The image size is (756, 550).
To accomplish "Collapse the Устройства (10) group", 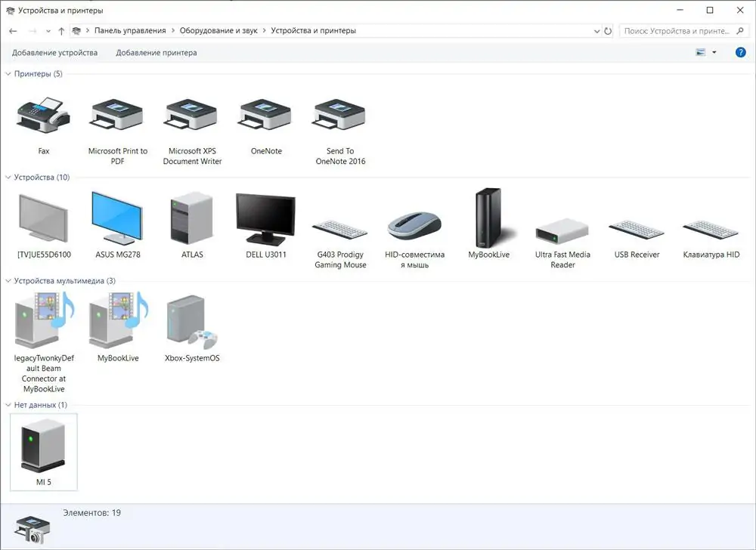I will coord(8,178).
